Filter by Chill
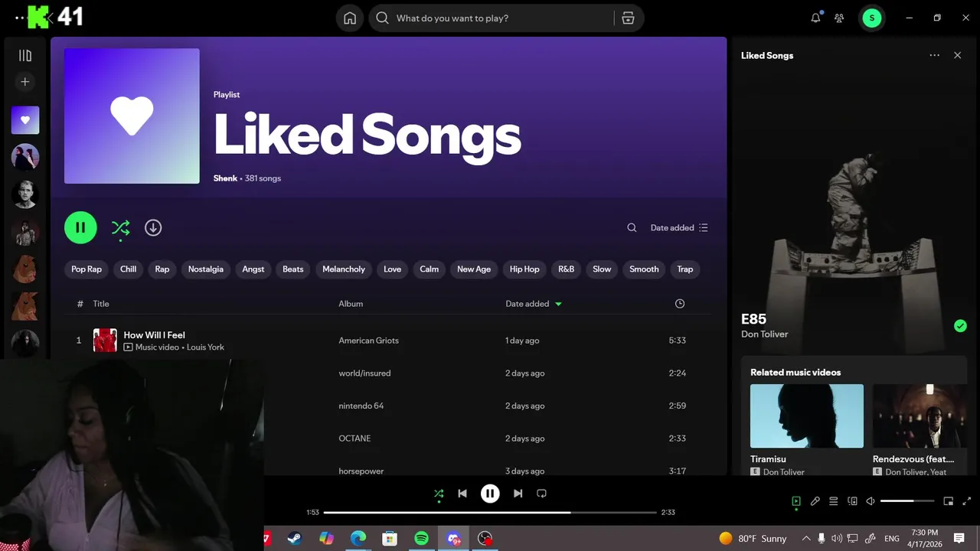This screenshot has width=980, height=551. [x=128, y=269]
